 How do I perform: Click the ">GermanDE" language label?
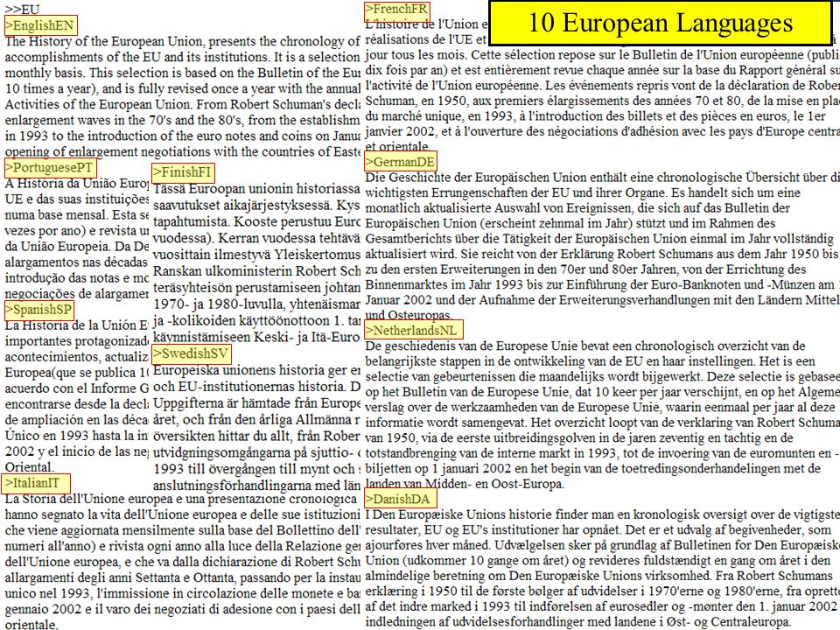click(x=400, y=162)
